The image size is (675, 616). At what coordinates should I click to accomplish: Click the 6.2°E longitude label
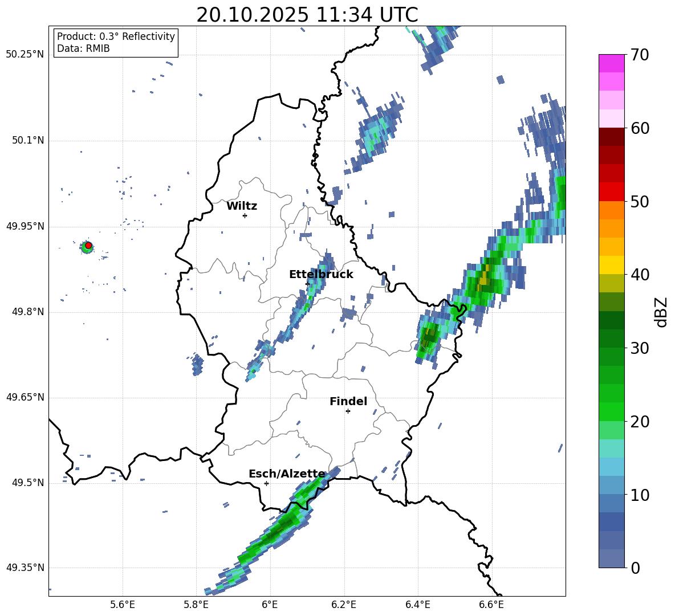(344, 605)
